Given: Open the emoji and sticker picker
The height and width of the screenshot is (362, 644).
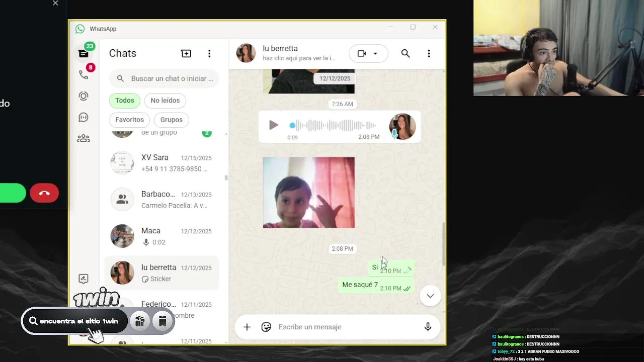Looking at the screenshot, I should point(267,327).
